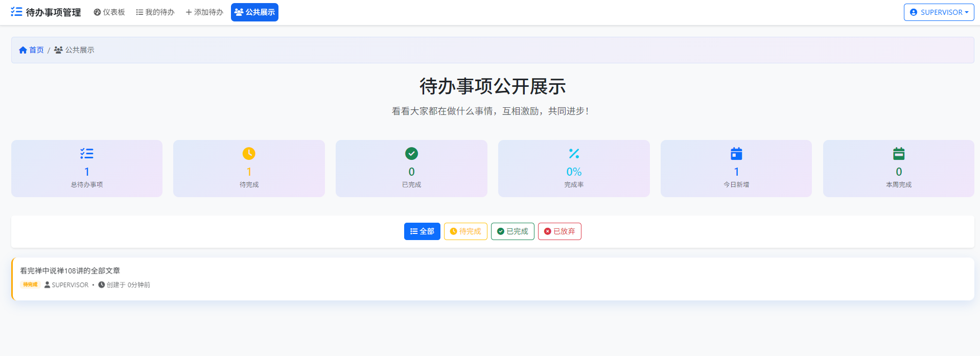Click the yellow clock icon above 待完成
This screenshot has height=356, width=980.
pyautogui.click(x=249, y=153)
